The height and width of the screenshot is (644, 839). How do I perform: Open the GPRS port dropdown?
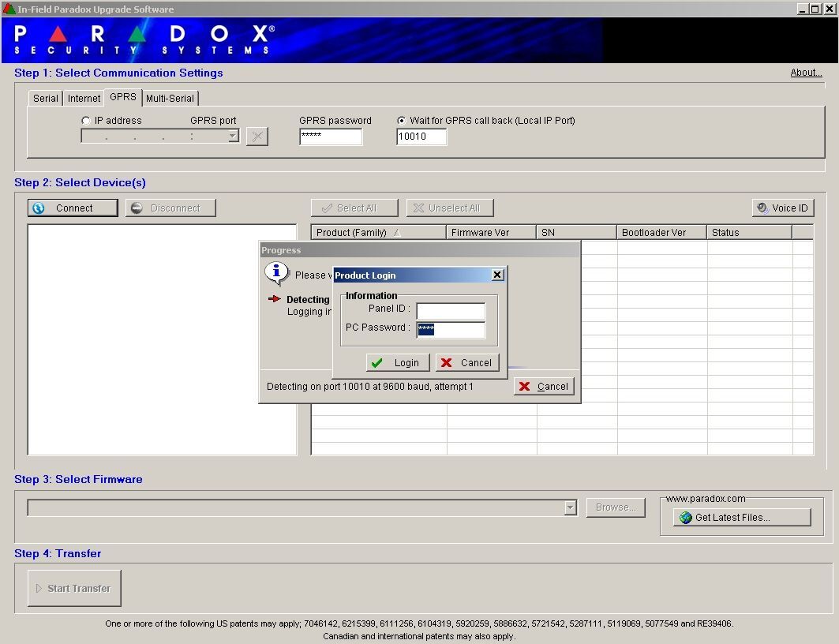(233, 137)
